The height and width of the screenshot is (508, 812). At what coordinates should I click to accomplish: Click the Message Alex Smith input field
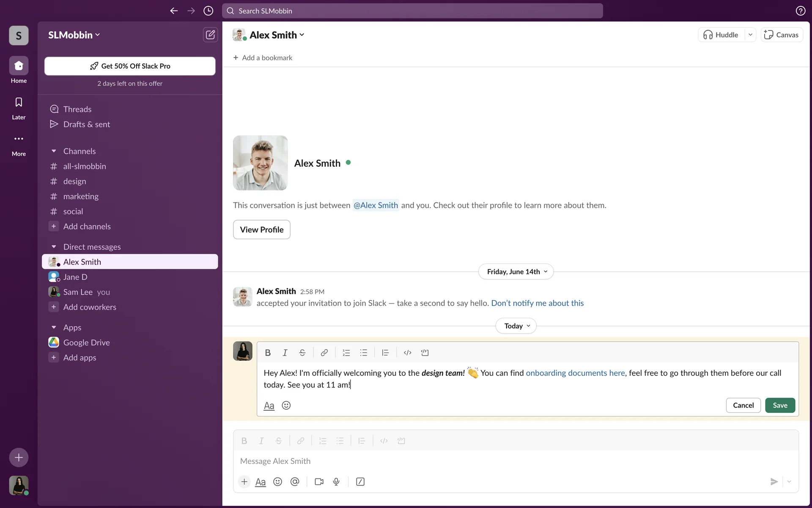tap(507, 461)
